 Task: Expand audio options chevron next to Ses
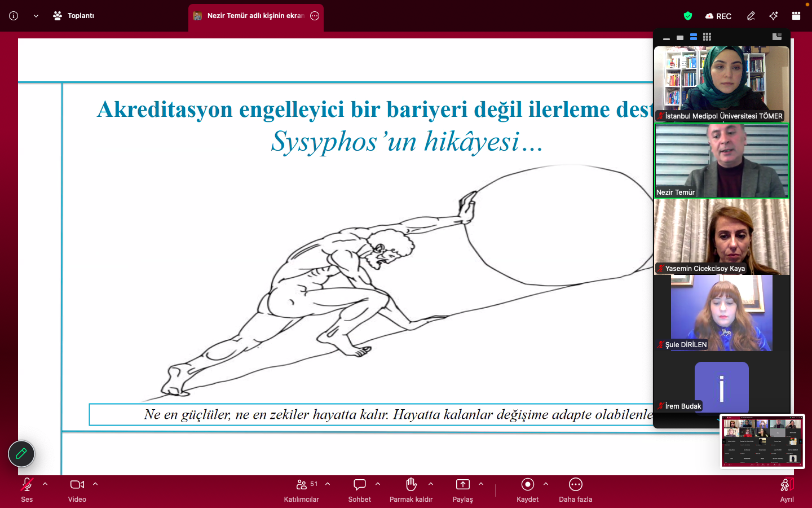(45, 484)
